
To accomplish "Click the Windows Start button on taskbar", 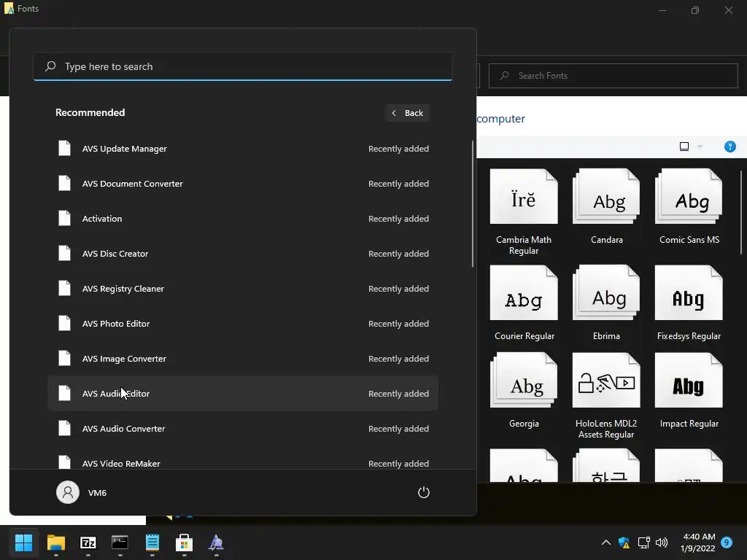I will [23, 542].
